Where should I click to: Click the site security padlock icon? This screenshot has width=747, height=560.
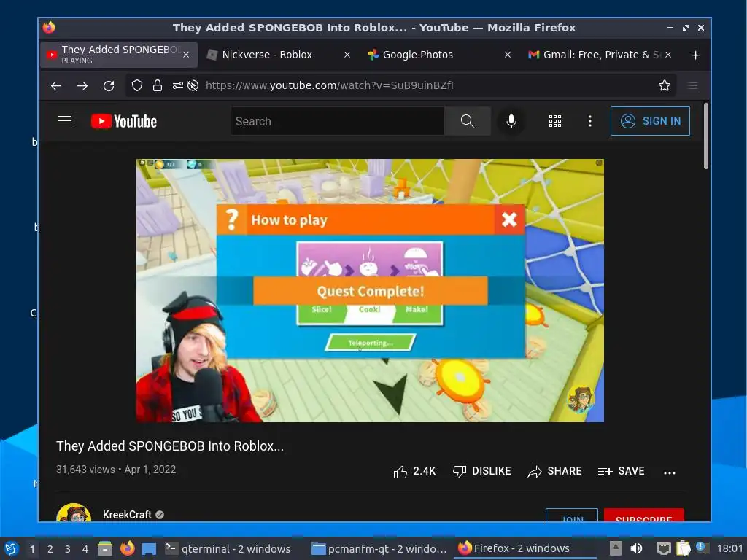(158, 86)
